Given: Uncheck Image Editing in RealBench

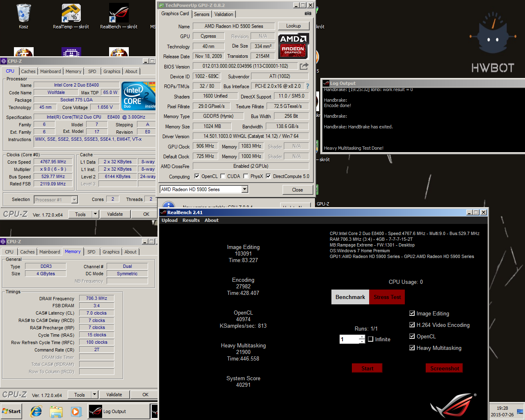Looking at the screenshot, I should pyautogui.click(x=412, y=313).
